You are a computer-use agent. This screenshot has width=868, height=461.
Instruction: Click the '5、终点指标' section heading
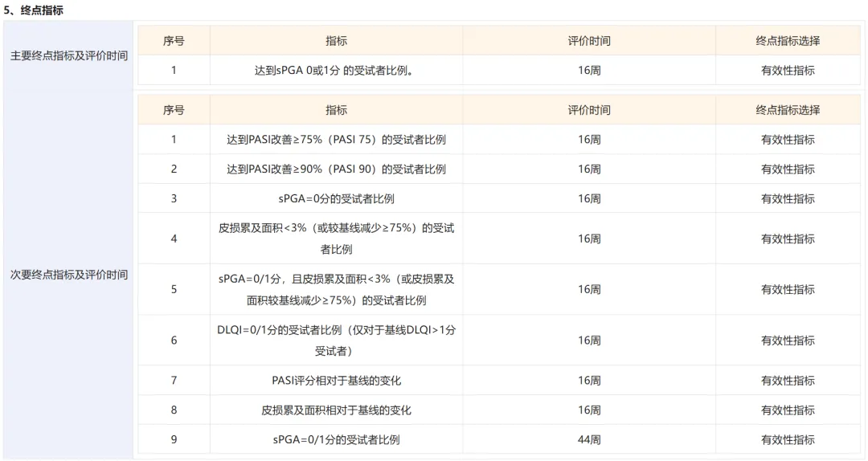(34, 10)
